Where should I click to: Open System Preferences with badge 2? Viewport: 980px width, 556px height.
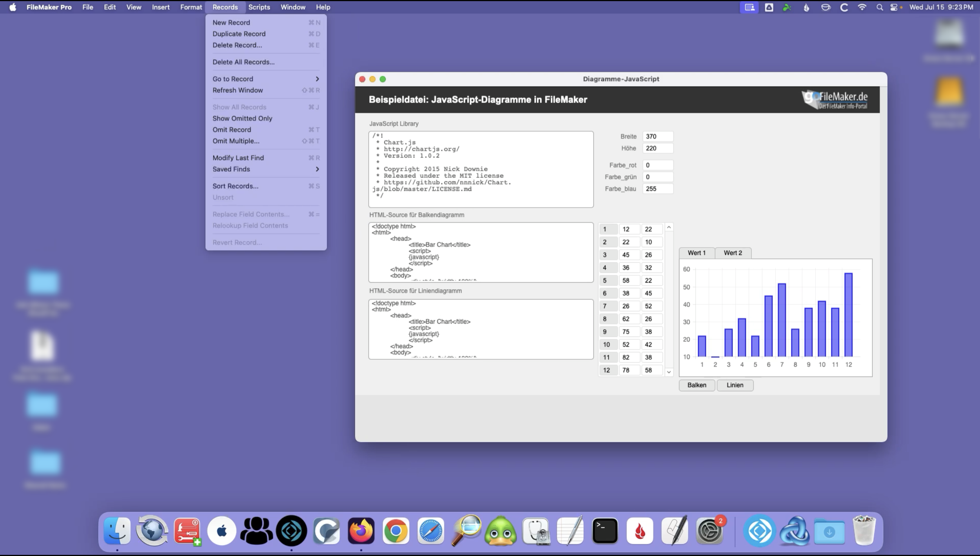click(x=710, y=531)
